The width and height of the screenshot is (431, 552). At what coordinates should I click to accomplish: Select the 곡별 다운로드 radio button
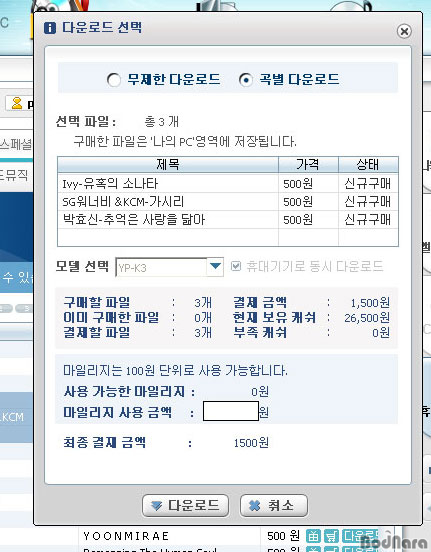point(246,80)
